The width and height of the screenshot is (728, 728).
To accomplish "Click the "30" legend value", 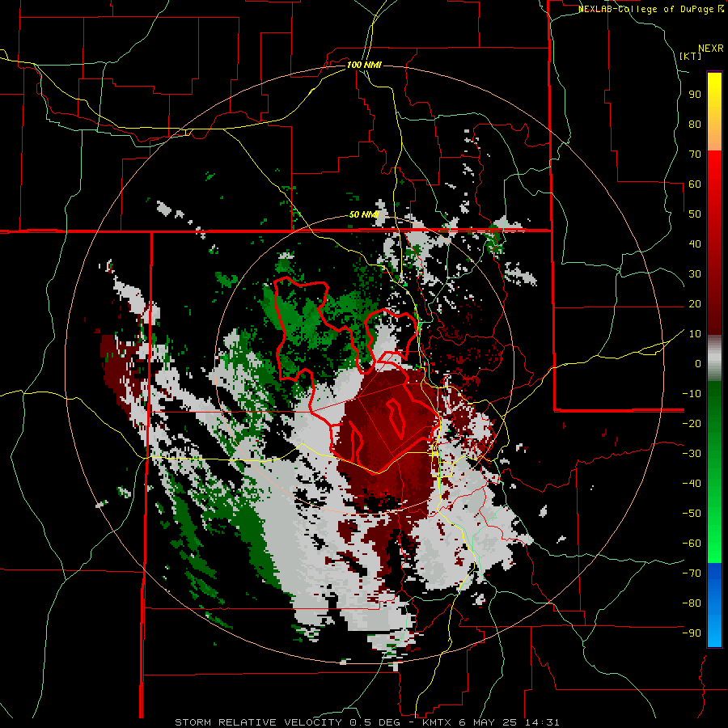I will point(695,274).
